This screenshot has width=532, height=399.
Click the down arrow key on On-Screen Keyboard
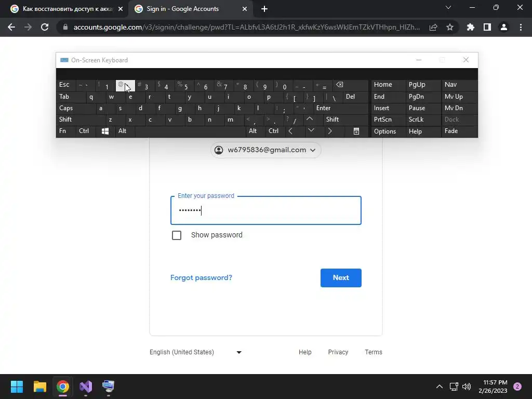click(311, 130)
